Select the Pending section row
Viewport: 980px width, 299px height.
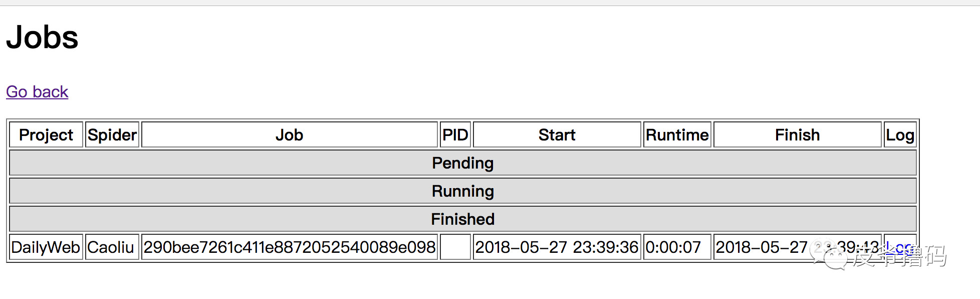click(463, 163)
